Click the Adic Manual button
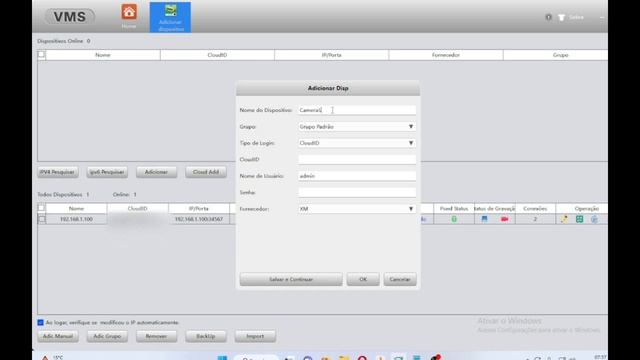The height and width of the screenshot is (360, 640). 58,336
